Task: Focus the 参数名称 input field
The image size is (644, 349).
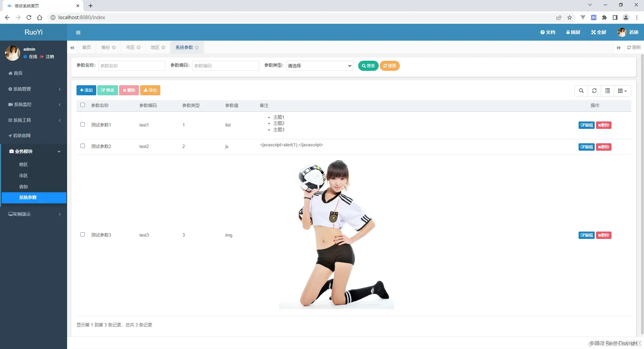Action: pyautogui.click(x=131, y=66)
